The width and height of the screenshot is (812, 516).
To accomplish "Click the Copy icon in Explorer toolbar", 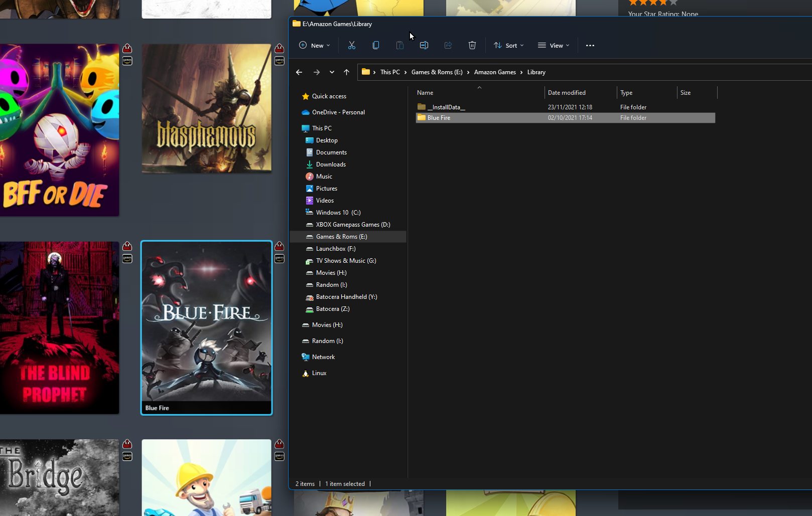I will 376,45.
